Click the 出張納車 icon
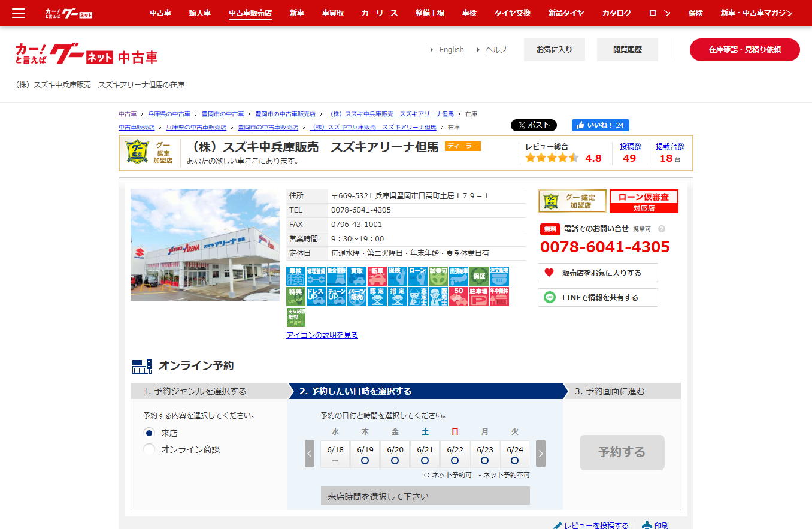This screenshot has height=529, width=812. point(459,276)
